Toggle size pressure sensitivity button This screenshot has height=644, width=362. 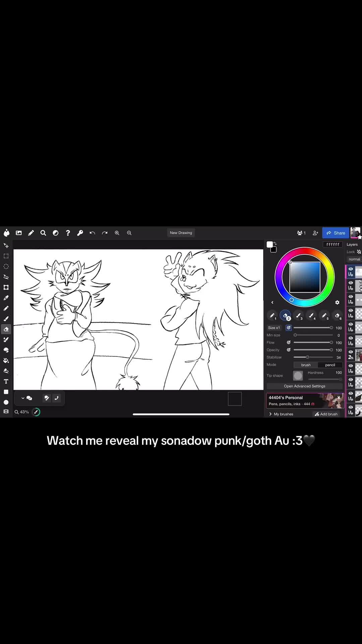point(289,328)
